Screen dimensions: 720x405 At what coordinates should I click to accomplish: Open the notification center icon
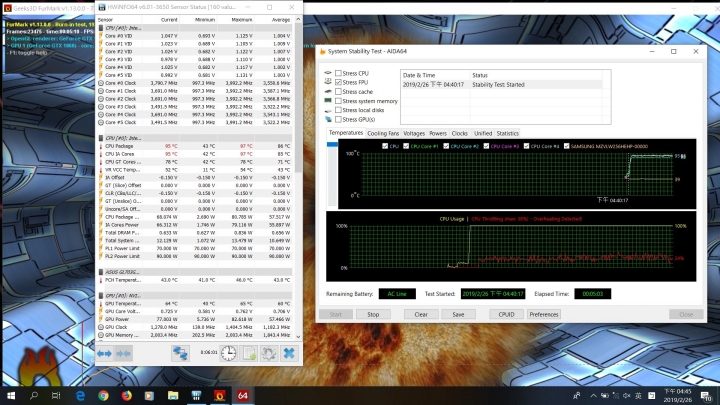tap(706, 395)
